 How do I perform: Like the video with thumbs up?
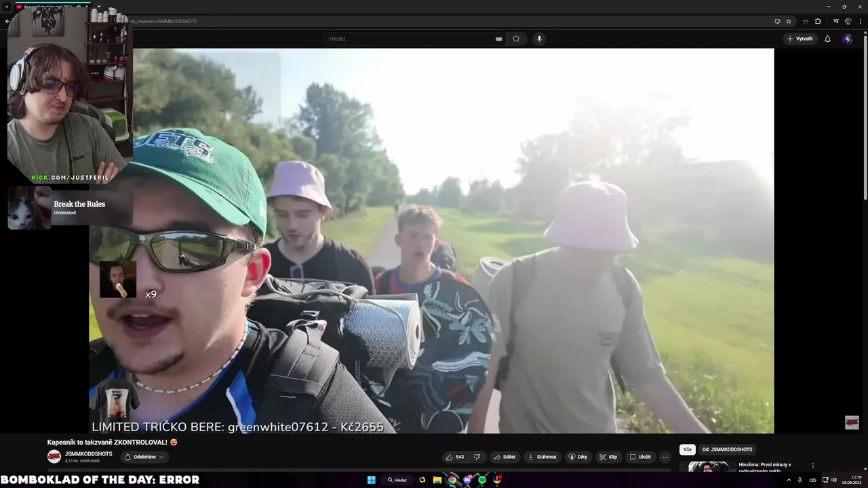(x=455, y=457)
